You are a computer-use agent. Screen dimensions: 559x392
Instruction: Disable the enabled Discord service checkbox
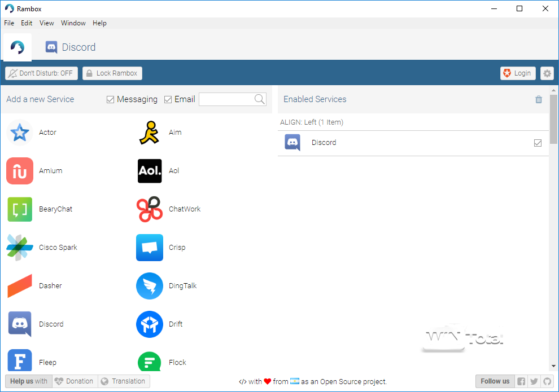tap(538, 143)
